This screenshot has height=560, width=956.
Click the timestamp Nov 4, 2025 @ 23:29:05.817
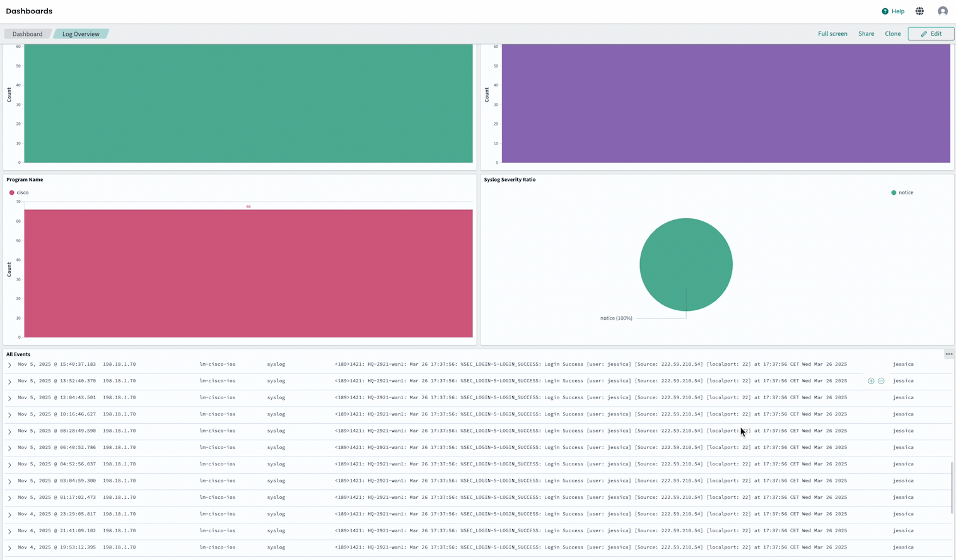pos(57,514)
